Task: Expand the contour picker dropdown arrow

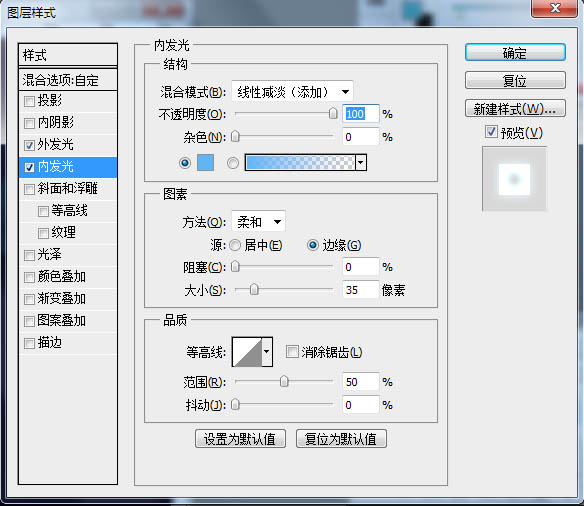Action: point(267,352)
